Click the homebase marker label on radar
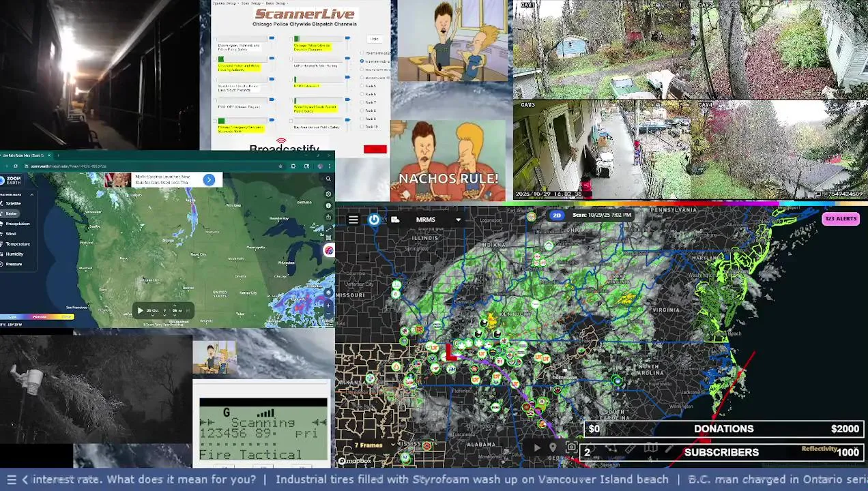The width and height of the screenshot is (868, 491). tap(564, 377)
